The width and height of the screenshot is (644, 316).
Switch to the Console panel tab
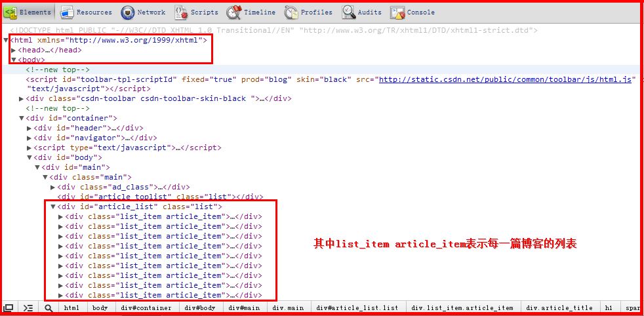[413, 12]
